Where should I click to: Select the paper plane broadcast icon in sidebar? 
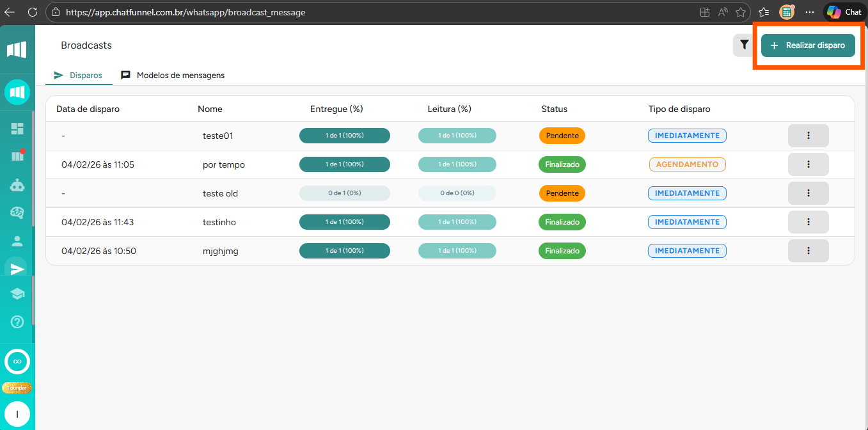(17, 269)
